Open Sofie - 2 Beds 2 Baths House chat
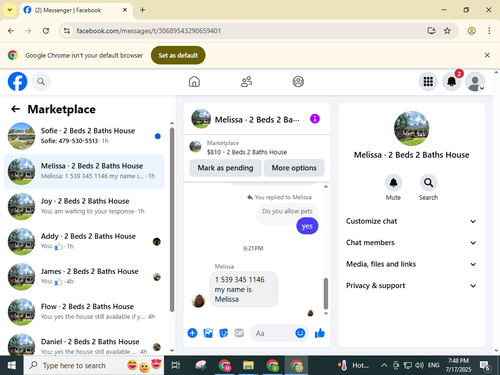The image size is (500, 375). [x=84, y=136]
